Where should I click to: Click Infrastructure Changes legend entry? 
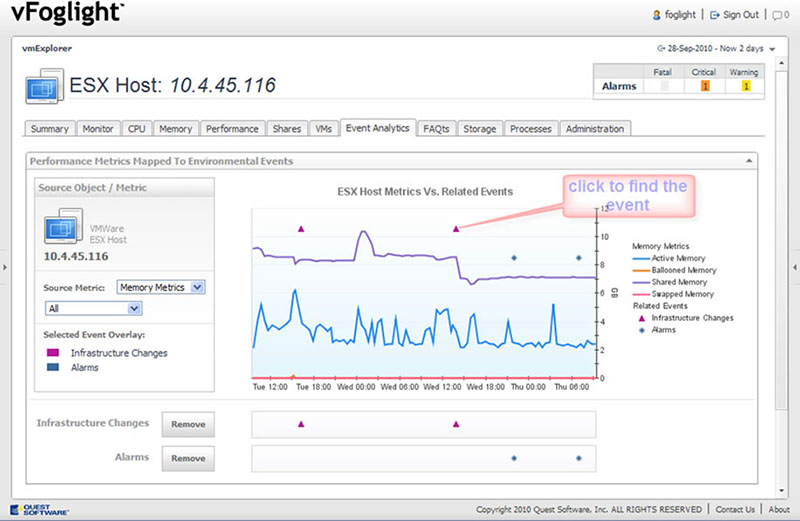click(686, 318)
